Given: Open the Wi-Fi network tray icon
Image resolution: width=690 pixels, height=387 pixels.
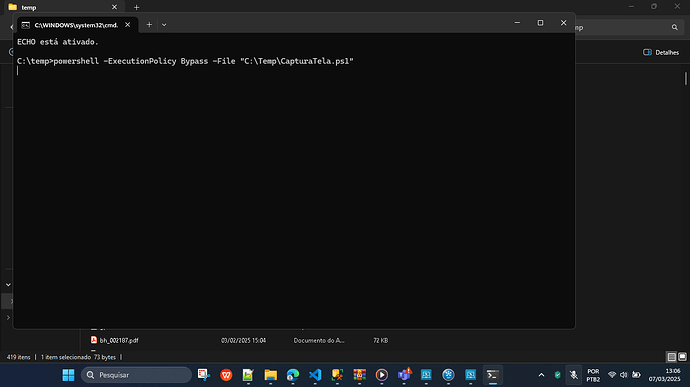Looking at the screenshot, I should point(612,375).
